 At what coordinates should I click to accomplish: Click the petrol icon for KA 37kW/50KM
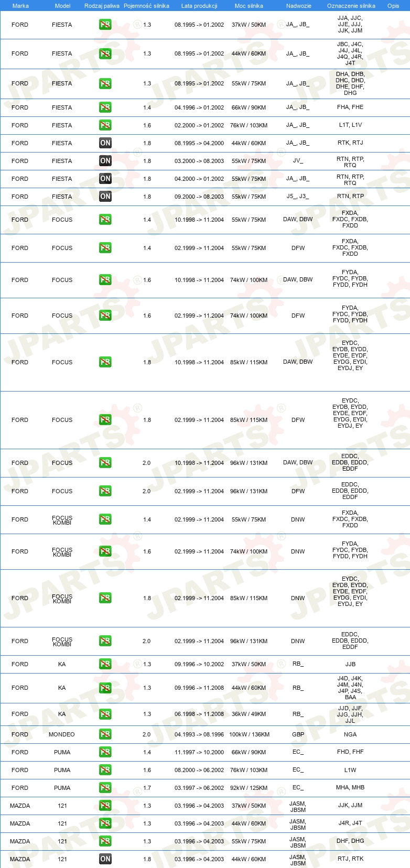point(105,664)
